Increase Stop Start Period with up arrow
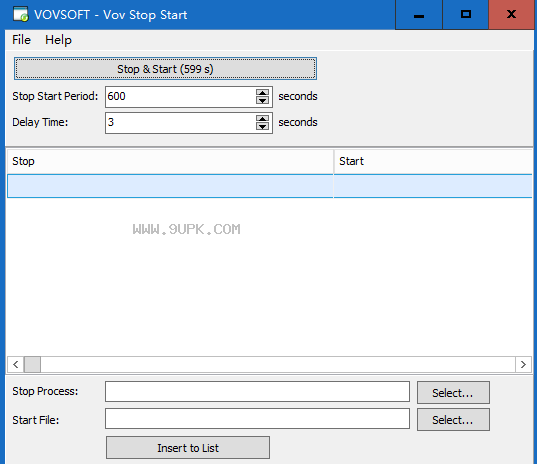Image resolution: width=537 pixels, height=464 pixels. (263, 92)
